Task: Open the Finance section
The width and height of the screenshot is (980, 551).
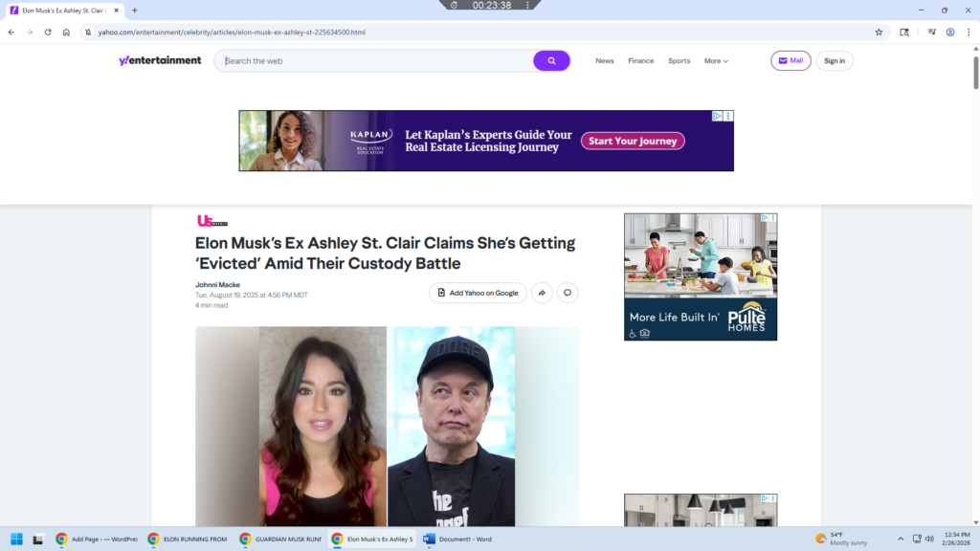Action: click(640, 61)
